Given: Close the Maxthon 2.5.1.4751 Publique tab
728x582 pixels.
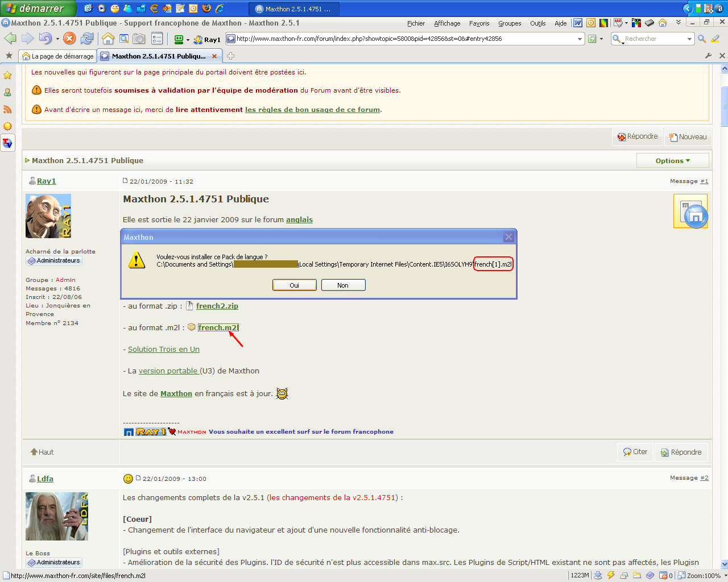Looking at the screenshot, I should pos(214,56).
